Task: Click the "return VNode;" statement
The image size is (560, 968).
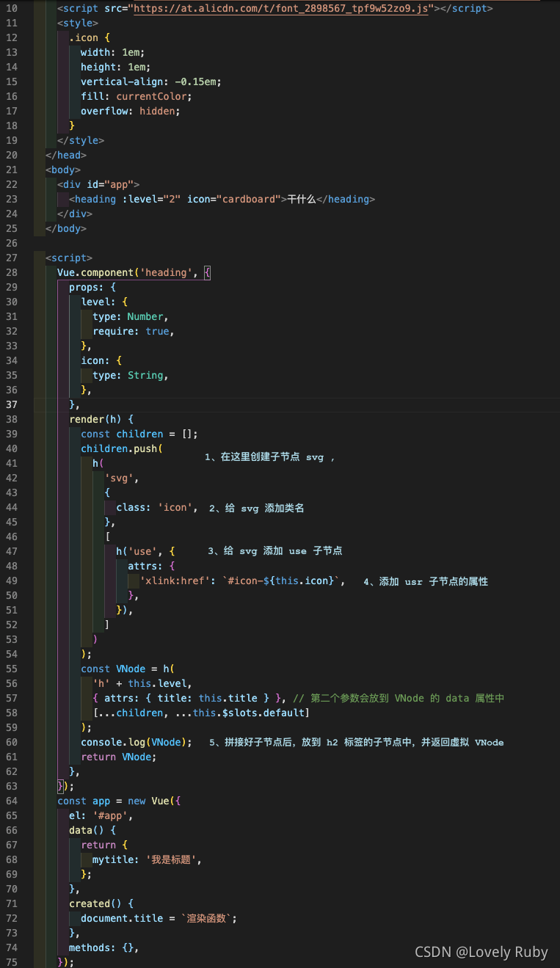Action: (x=119, y=757)
